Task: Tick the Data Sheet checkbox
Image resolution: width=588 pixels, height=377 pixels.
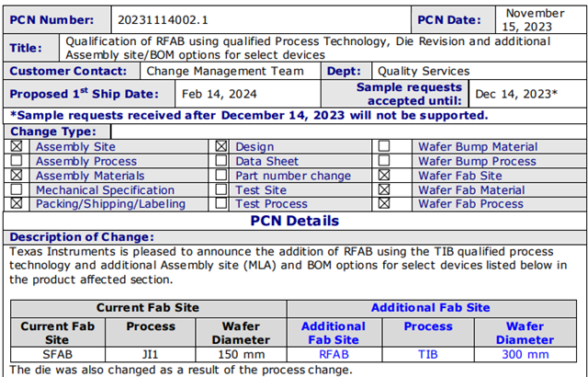Action: [x=221, y=161]
